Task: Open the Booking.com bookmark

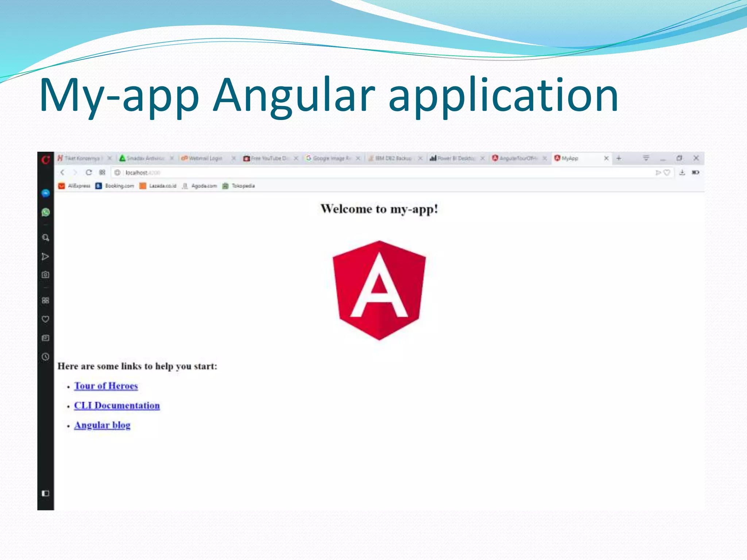Action: (x=115, y=186)
